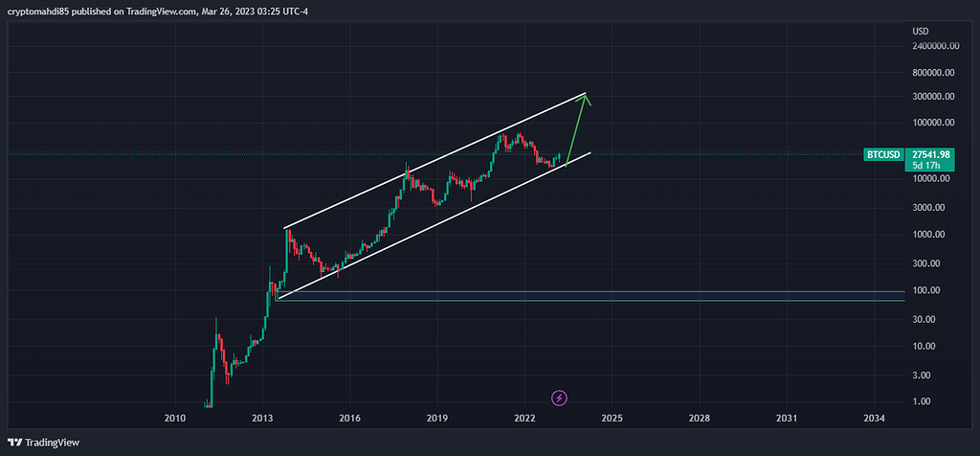
Task: Click the purple lightning bolt event icon
Action: click(560, 397)
